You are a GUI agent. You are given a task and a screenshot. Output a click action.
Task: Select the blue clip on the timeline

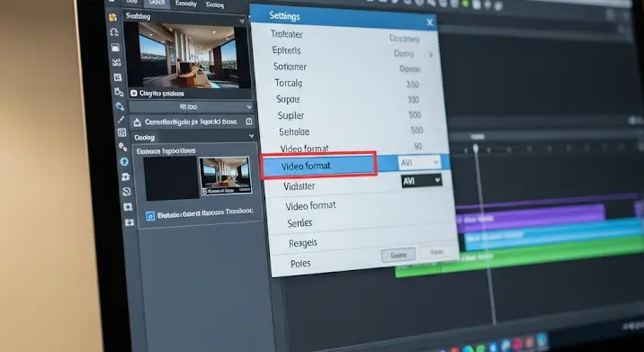[554, 235]
